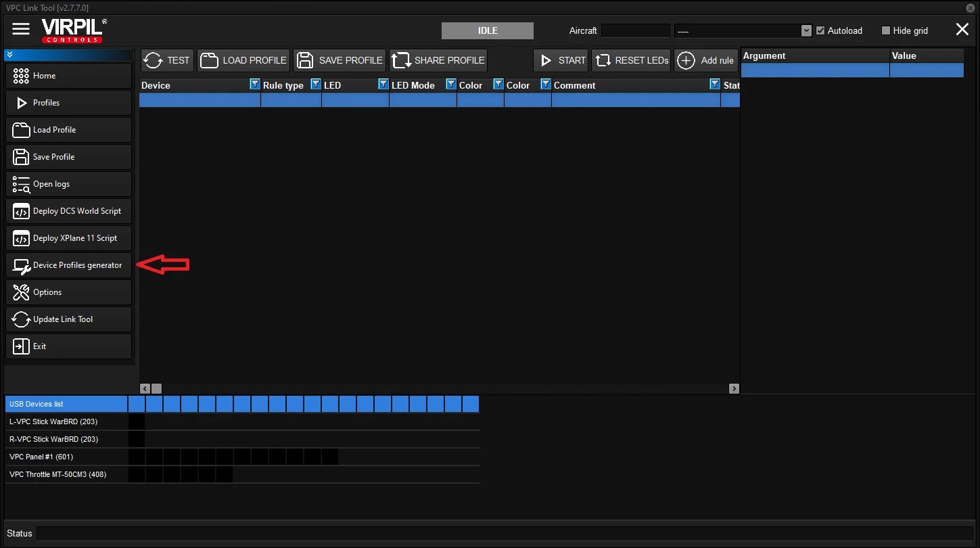This screenshot has width=980, height=548.
Task: Select Deploy DCS World Script
Action: click(68, 211)
